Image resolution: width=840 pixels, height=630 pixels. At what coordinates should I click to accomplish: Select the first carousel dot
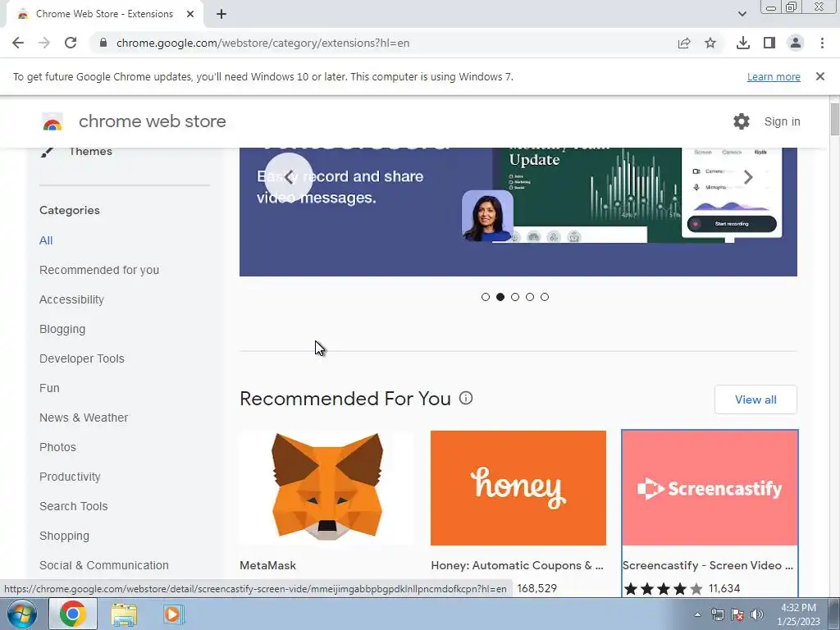[486, 297]
